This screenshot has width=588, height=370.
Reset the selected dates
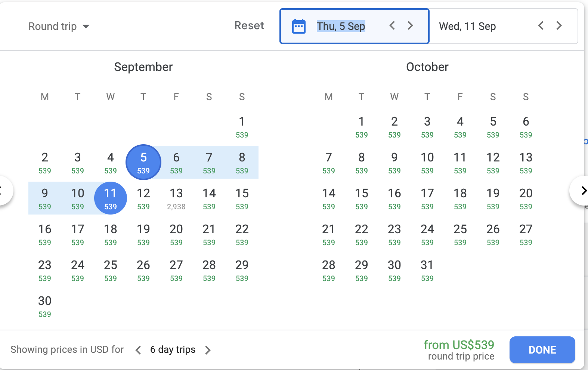tap(249, 25)
